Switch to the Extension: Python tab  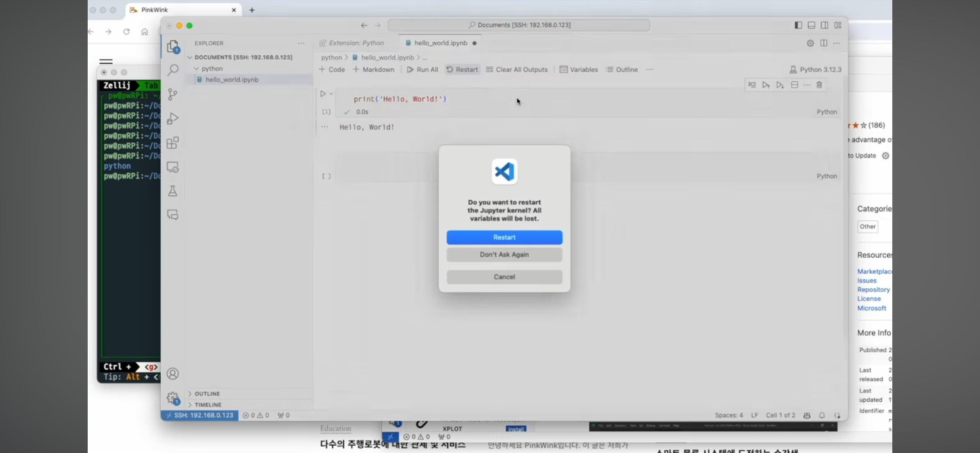tap(356, 43)
